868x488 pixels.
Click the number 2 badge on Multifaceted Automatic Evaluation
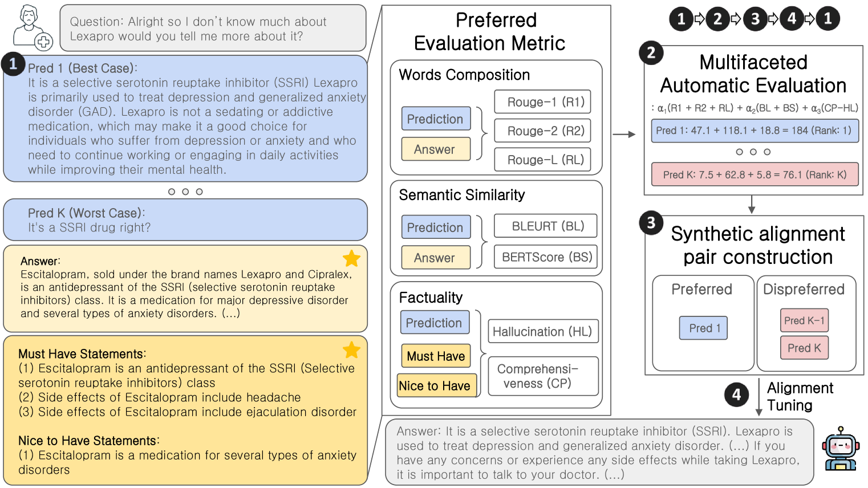click(651, 54)
